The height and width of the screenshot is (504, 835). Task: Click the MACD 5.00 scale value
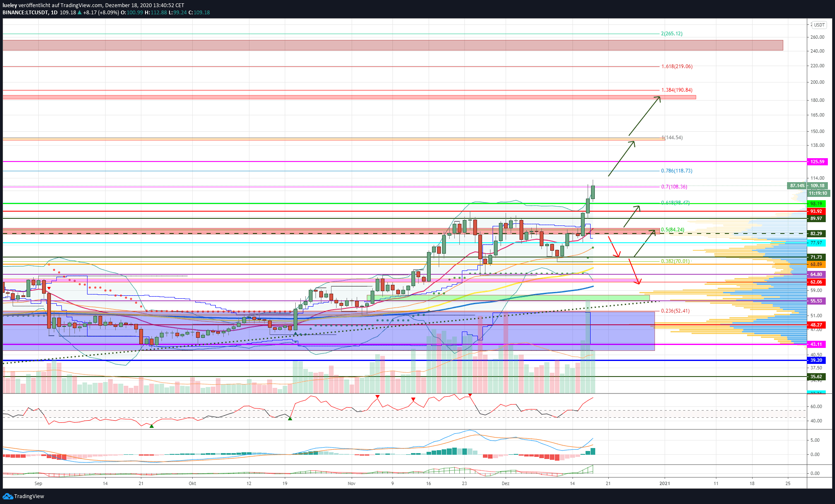[x=815, y=440]
